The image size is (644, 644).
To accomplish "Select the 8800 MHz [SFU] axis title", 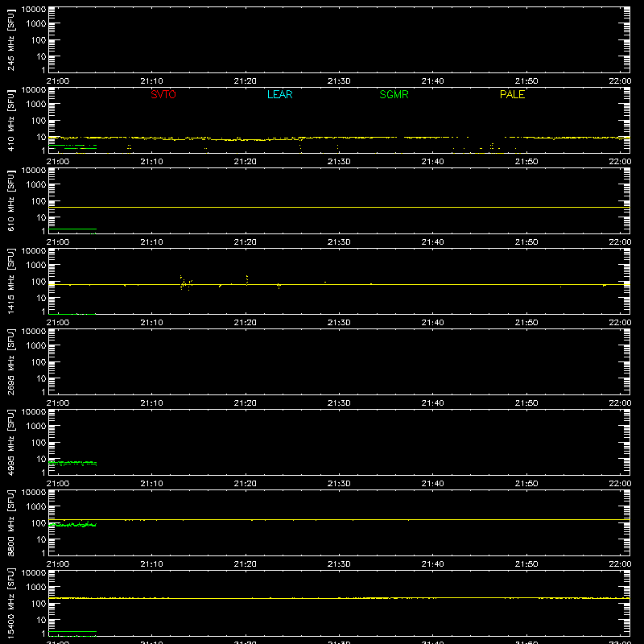I will [x=11, y=522].
